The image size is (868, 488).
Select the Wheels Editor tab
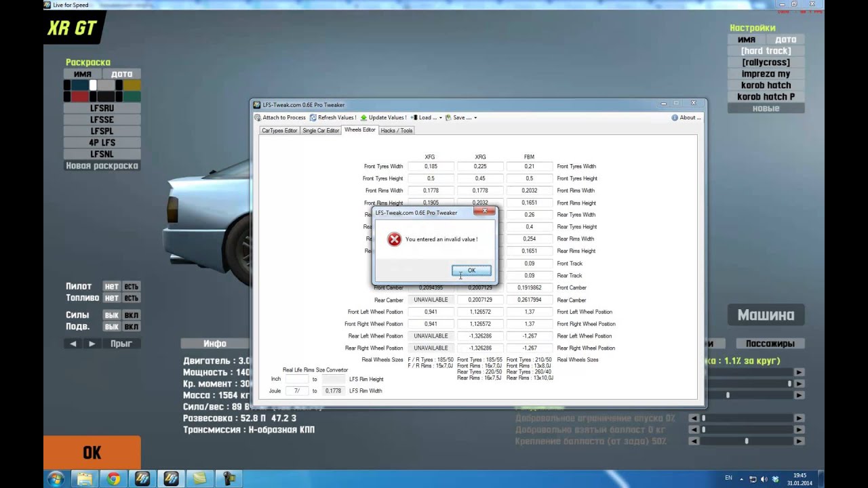[x=359, y=129]
